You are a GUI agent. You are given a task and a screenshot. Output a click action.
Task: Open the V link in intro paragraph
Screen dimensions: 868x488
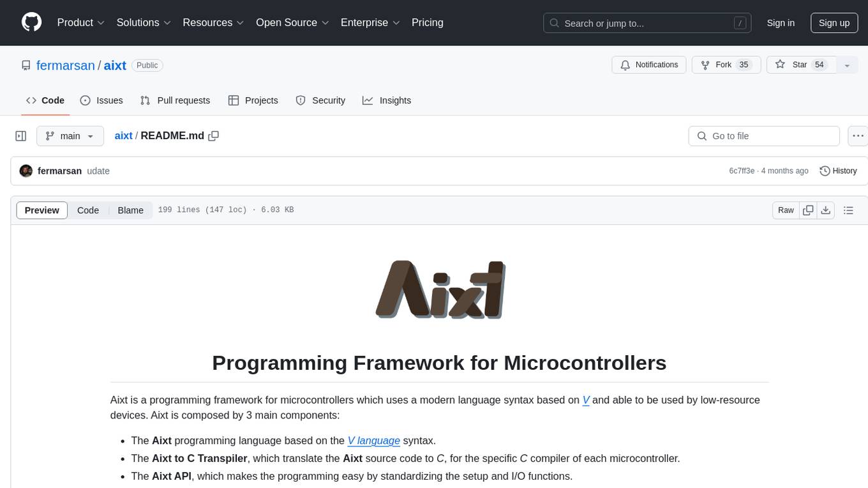click(x=586, y=400)
